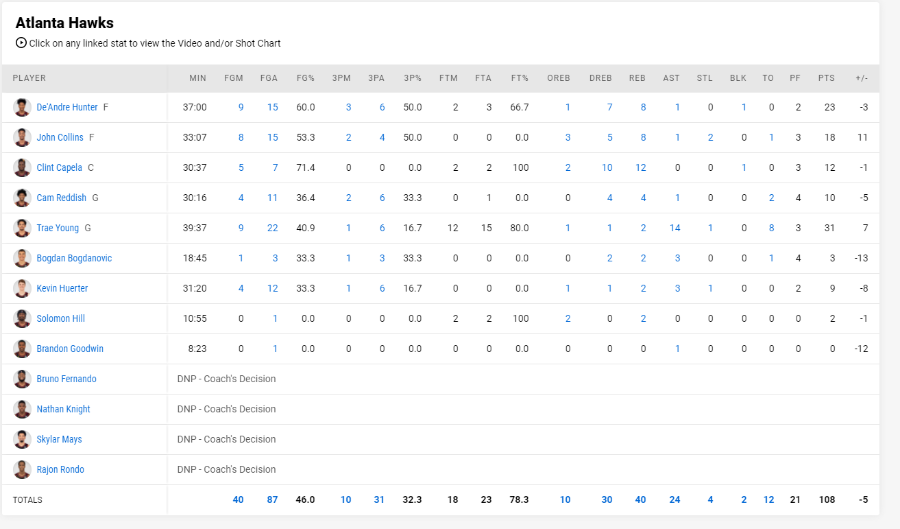
Task: Click the 3PM column header
Action: 341,78
